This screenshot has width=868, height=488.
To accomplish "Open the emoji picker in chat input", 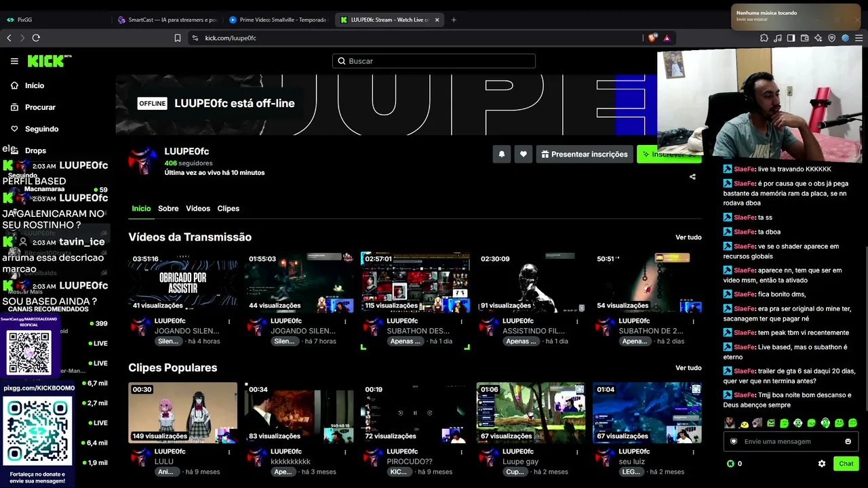I will (848, 441).
